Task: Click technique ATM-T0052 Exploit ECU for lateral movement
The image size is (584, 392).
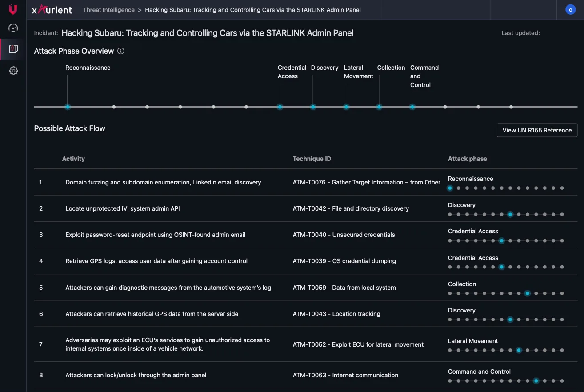Action: [x=358, y=344]
